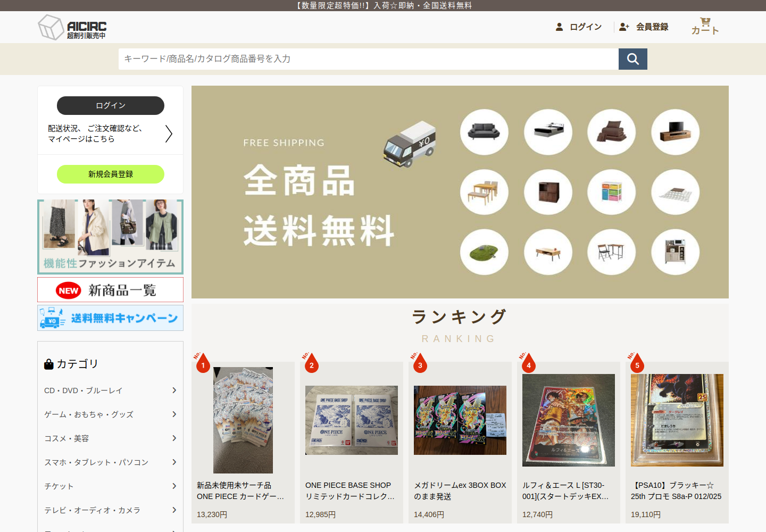Click the category shopping bag icon
766x532 pixels.
click(49, 364)
